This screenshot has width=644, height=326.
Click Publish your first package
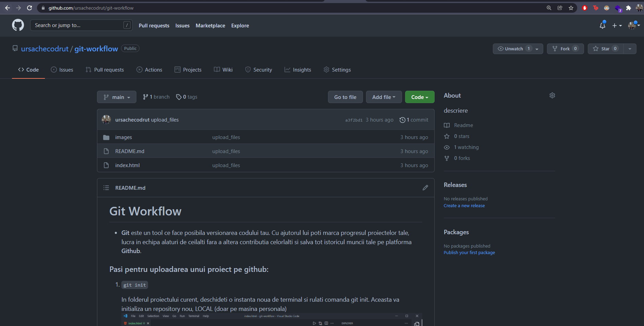click(469, 253)
